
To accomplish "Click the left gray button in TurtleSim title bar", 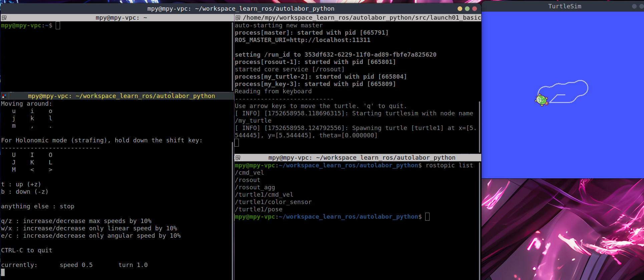I will [x=634, y=6].
